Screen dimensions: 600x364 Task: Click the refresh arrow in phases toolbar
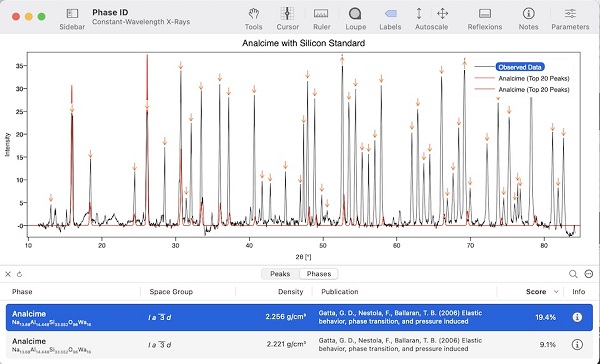20,274
